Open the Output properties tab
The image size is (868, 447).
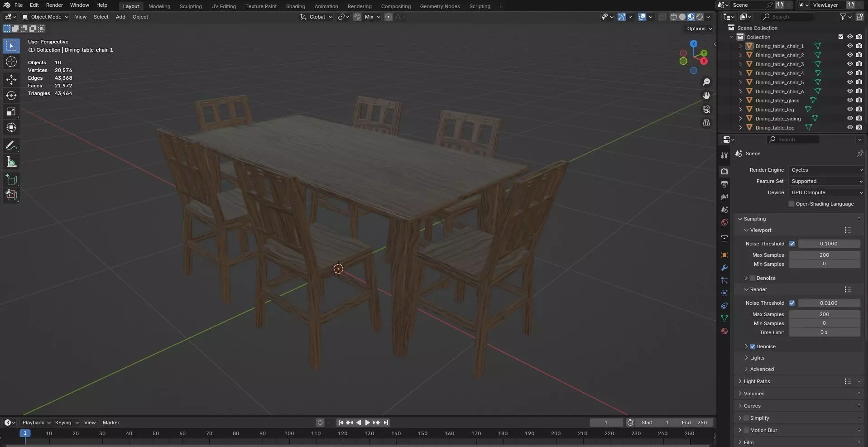(x=724, y=184)
